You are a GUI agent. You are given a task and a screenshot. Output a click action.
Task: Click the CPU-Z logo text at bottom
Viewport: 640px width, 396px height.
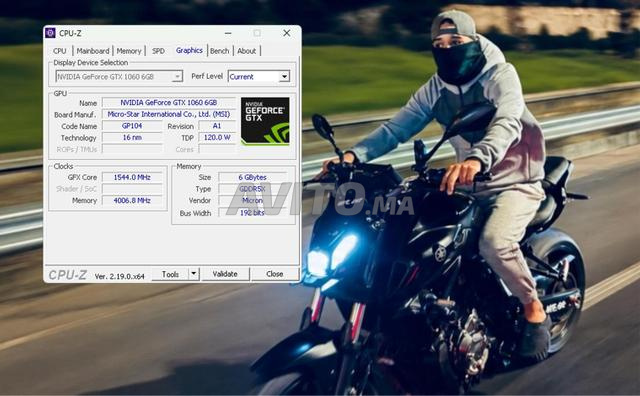(67, 275)
